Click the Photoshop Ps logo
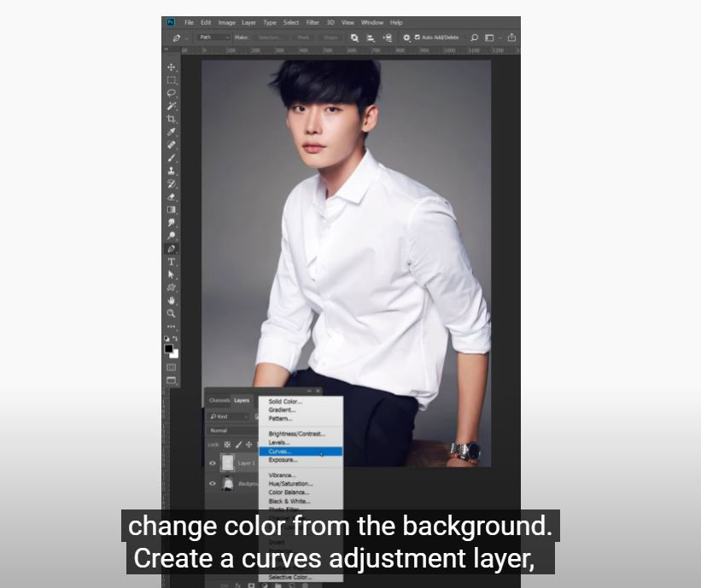The image size is (701, 588). point(171,22)
